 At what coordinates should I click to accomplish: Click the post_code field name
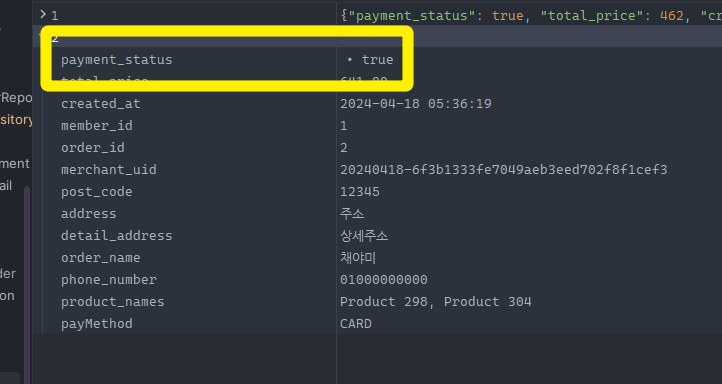97,192
